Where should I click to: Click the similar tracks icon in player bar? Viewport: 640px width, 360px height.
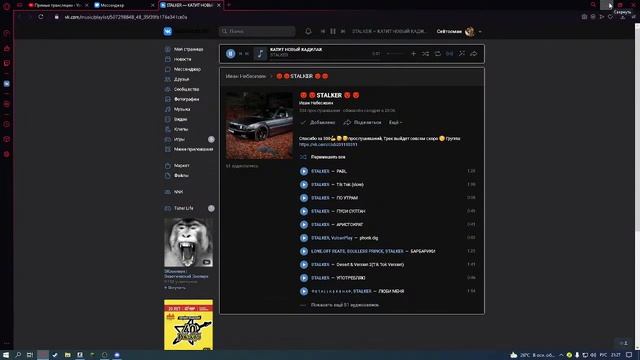pos(462,53)
